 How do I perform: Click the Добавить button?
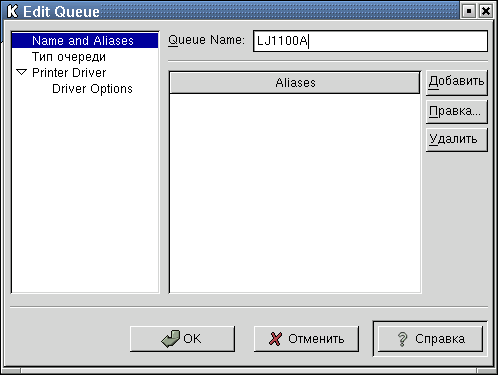tap(456, 82)
